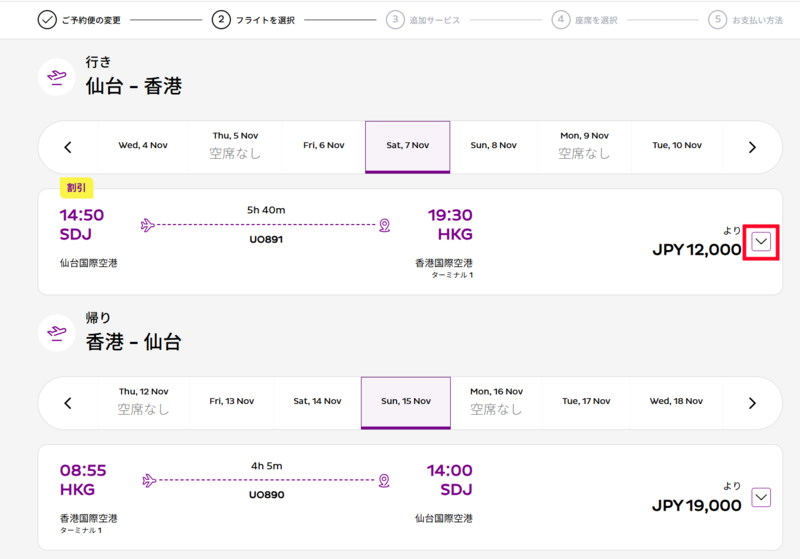The image size is (800, 559).
Task: Click the airplane icon on UO890 route
Action: [x=148, y=480]
